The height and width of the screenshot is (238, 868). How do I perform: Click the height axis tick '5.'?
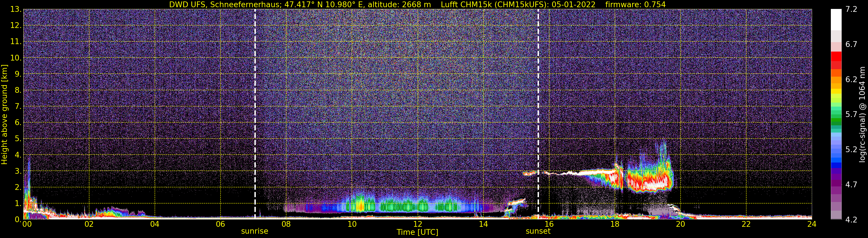pyautogui.click(x=18, y=139)
